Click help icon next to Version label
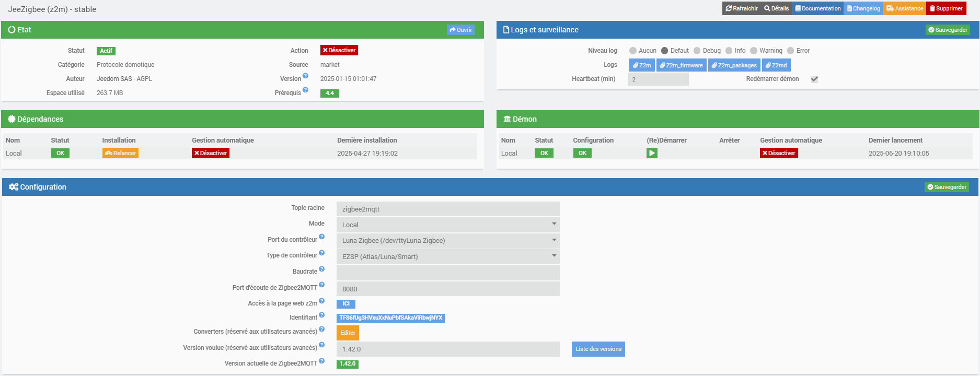This screenshot has width=980, height=376. [x=306, y=76]
